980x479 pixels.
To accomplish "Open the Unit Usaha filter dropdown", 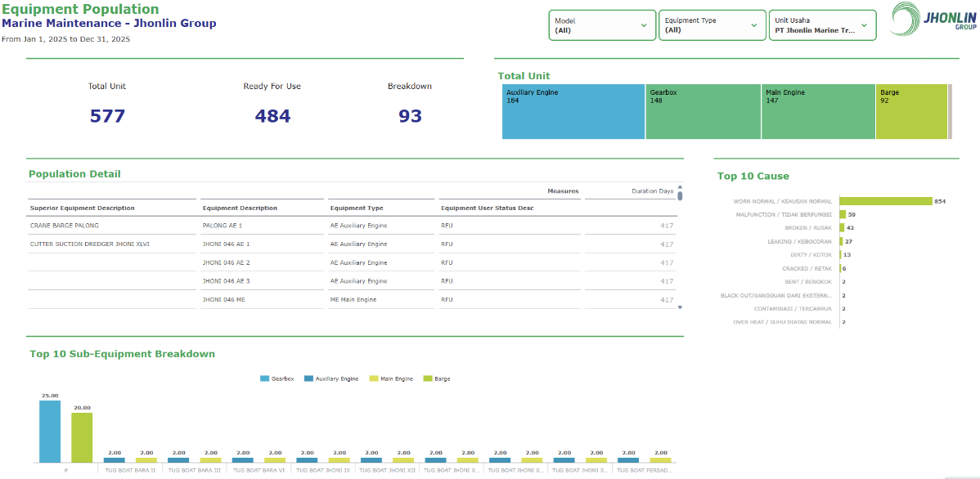I will coord(822,25).
